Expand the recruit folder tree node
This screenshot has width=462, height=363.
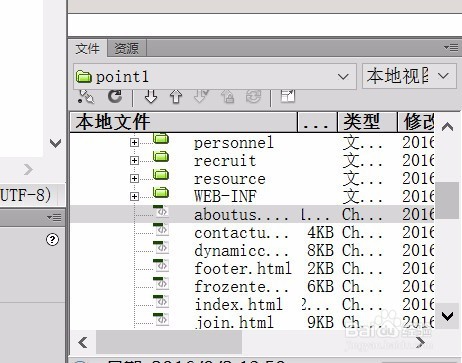point(134,161)
